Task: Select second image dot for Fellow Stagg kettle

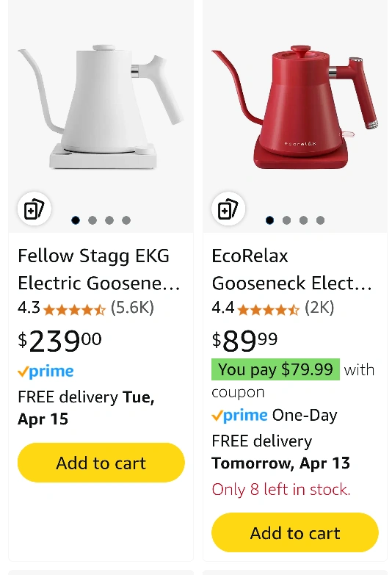Action: [92, 220]
